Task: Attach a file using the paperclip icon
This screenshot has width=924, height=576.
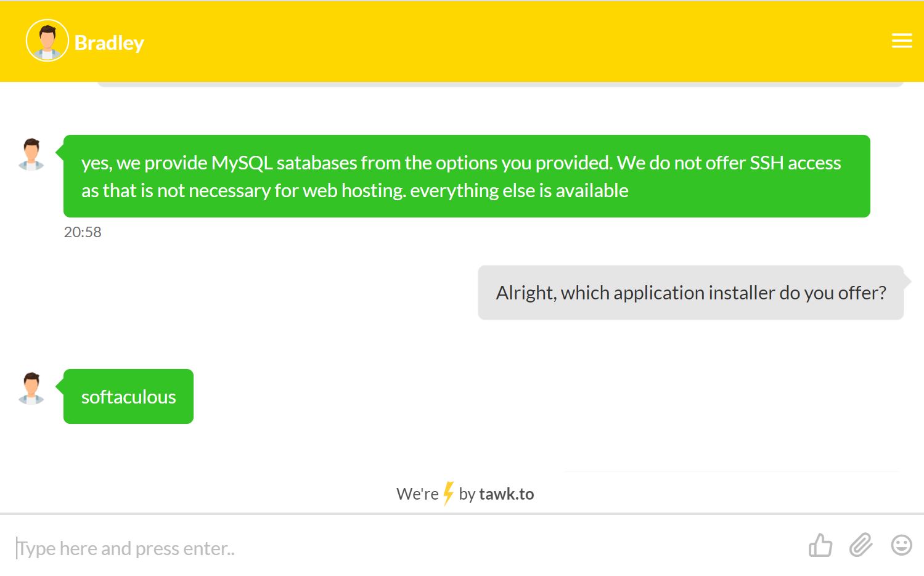Action: [x=861, y=545]
